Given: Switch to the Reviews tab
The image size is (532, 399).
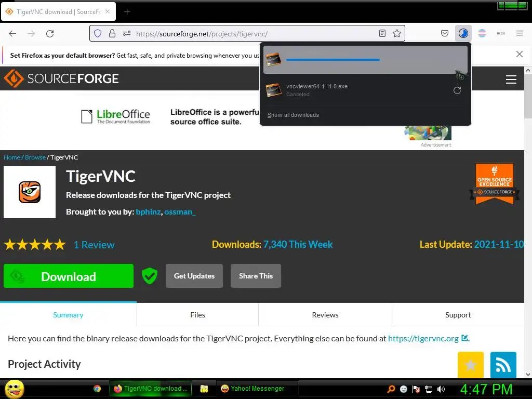Looking at the screenshot, I should click(325, 315).
